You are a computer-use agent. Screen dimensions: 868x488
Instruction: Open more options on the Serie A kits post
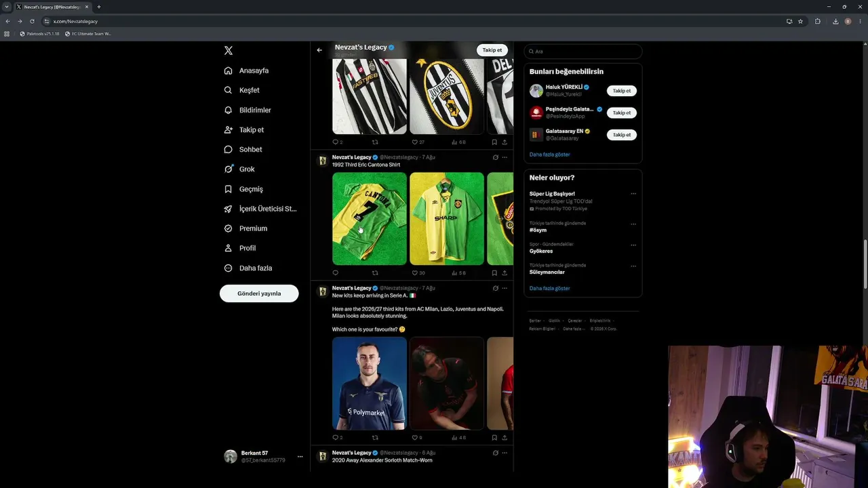coord(505,288)
